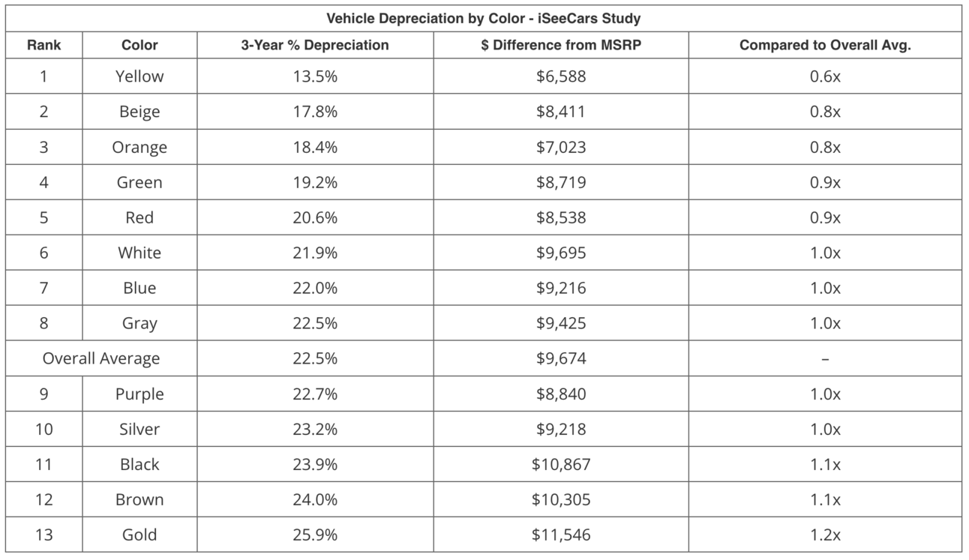Click the 'Overall Average' row label

100,358
